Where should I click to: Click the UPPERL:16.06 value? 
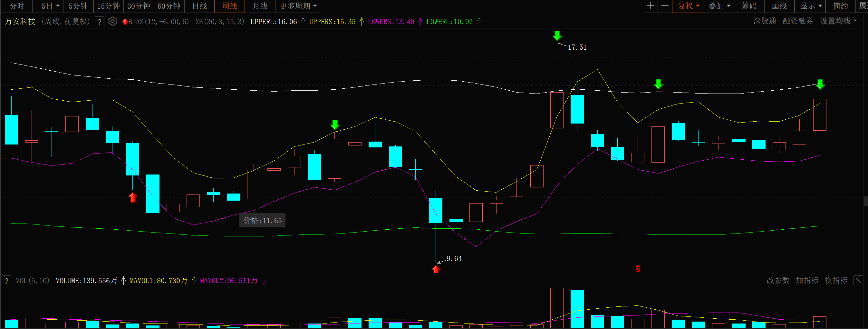click(x=274, y=22)
